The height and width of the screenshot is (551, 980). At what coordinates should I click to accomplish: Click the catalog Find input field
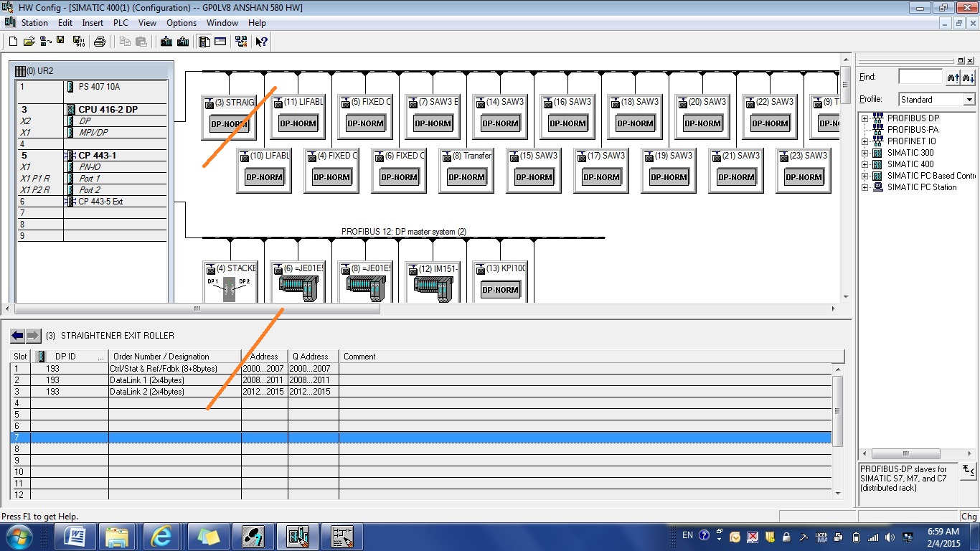(x=920, y=77)
